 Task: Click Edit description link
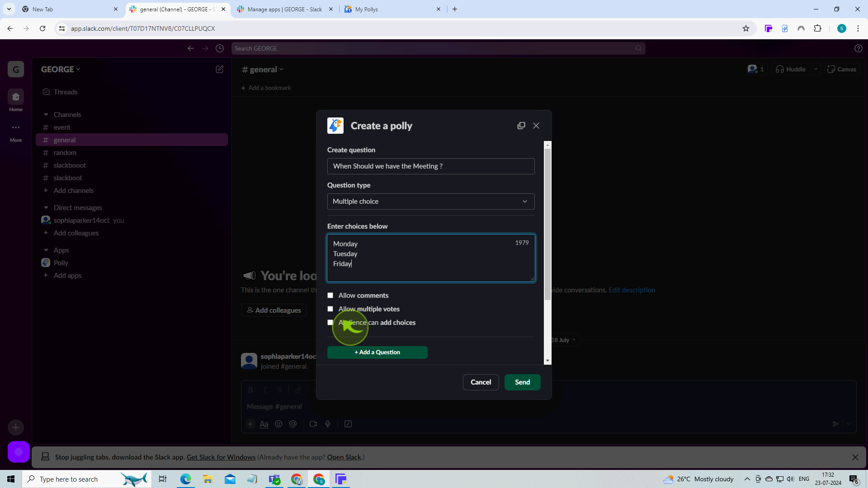point(632,290)
